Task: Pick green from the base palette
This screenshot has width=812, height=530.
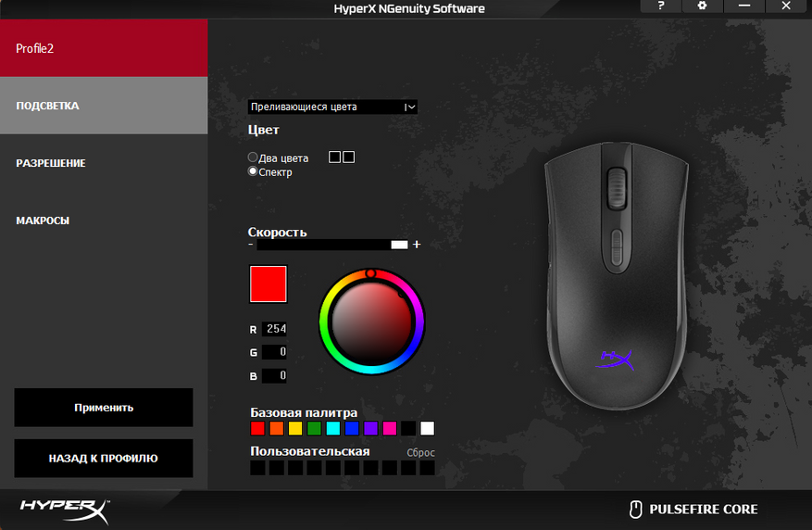Action: (x=315, y=428)
